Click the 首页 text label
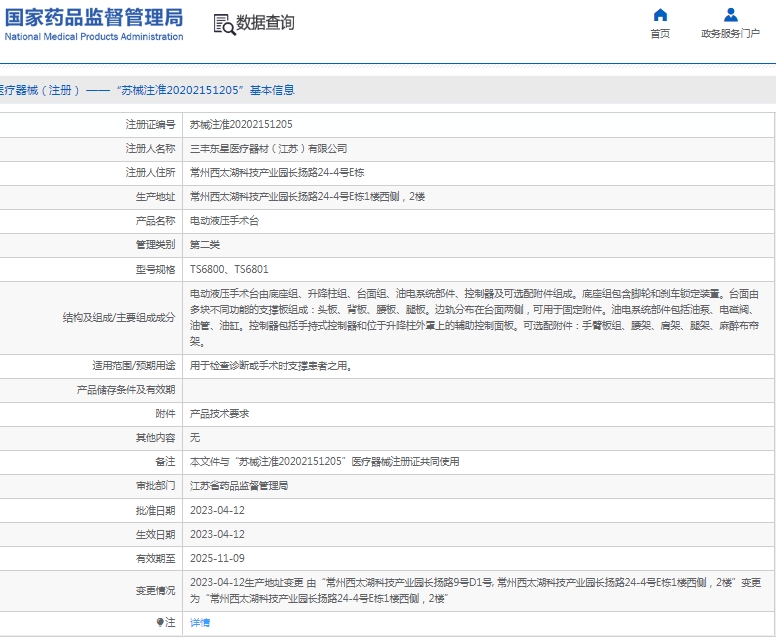The height and width of the screenshot is (640, 776). (660, 34)
